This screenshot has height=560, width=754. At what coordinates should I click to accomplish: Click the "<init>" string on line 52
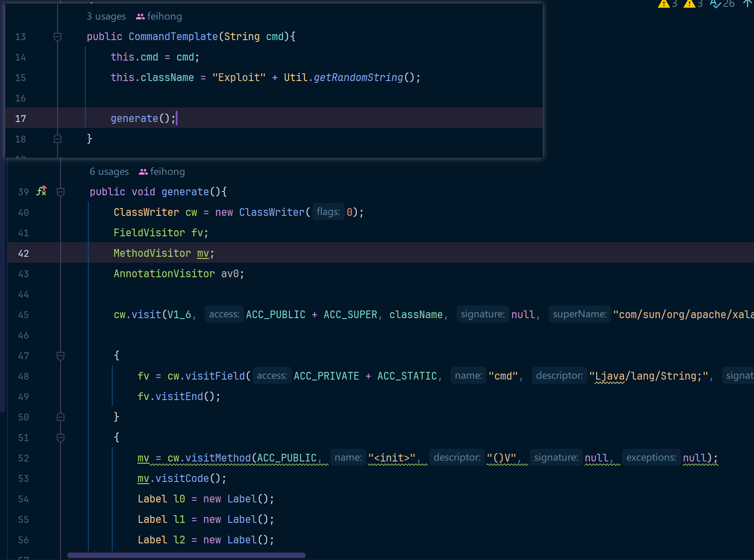coord(392,458)
